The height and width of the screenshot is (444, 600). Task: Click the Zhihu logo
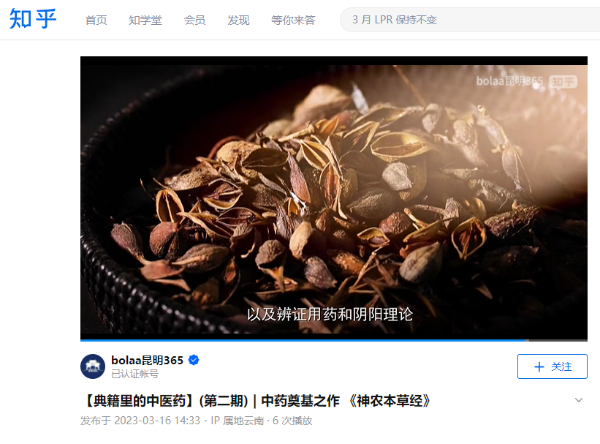pyautogui.click(x=33, y=19)
